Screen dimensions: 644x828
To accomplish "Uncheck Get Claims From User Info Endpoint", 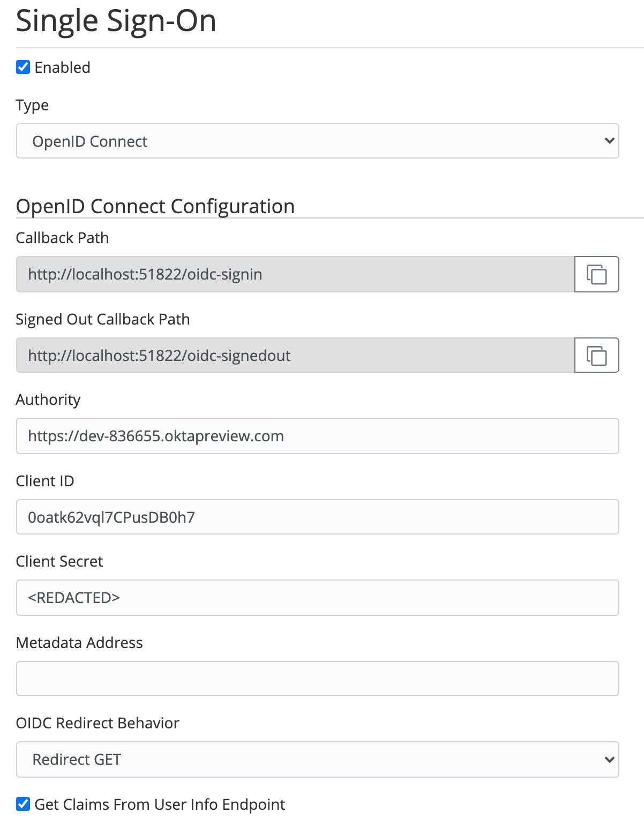I will pyautogui.click(x=23, y=804).
